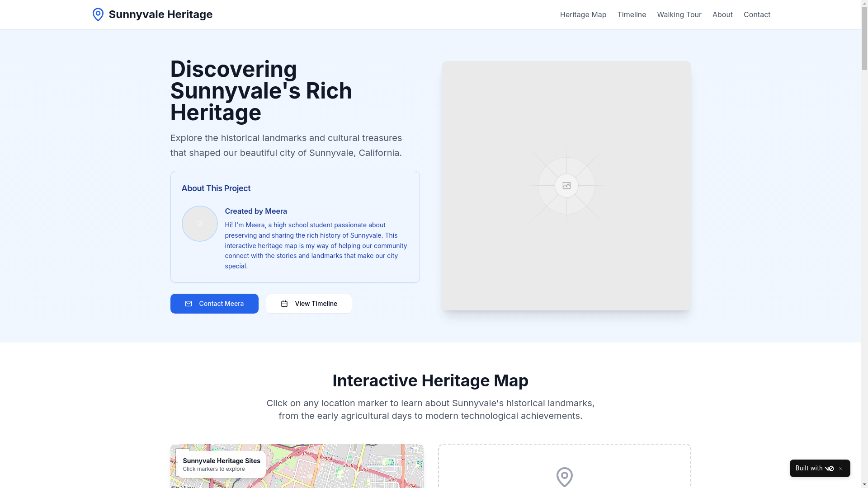868x488 pixels.
Task: Click the calendar icon in View Timeline
Action: coord(284,304)
